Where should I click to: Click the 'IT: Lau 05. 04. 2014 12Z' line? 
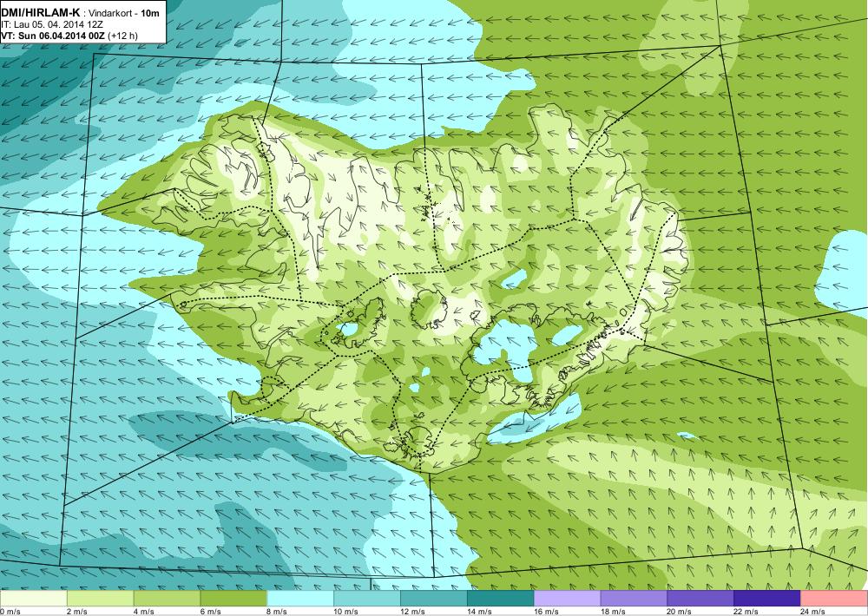click(51, 25)
